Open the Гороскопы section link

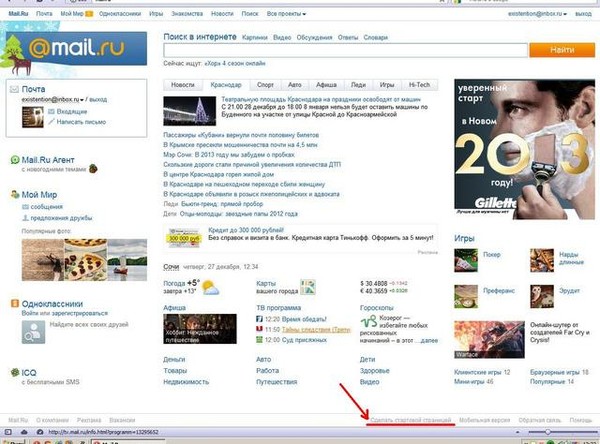click(x=377, y=308)
